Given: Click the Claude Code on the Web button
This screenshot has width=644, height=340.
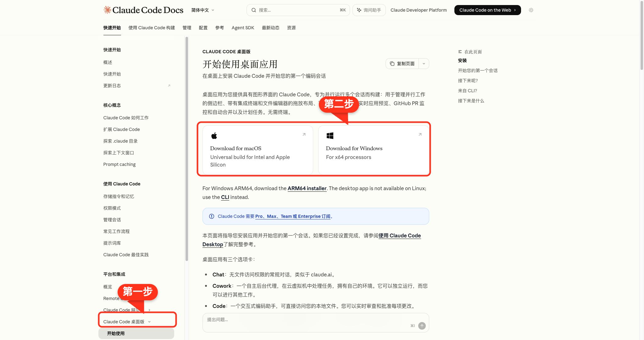Looking at the screenshot, I should point(487,10).
